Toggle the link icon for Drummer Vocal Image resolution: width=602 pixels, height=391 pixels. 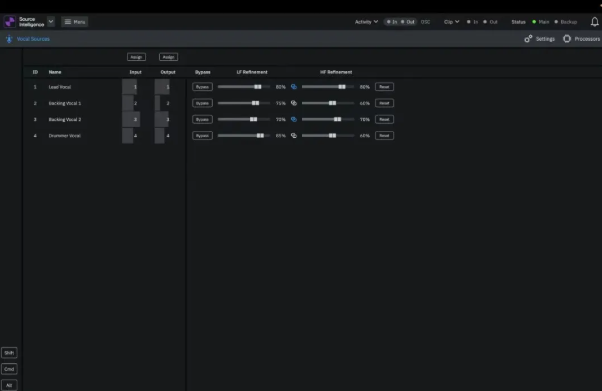[x=294, y=136]
